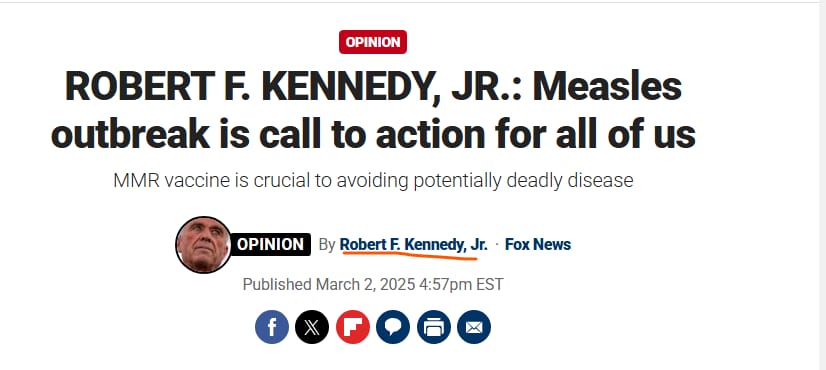The height and width of the screenshot is (370, 826).
Task: Click "for all of us" in the headline
Action: tap(595, 133)
